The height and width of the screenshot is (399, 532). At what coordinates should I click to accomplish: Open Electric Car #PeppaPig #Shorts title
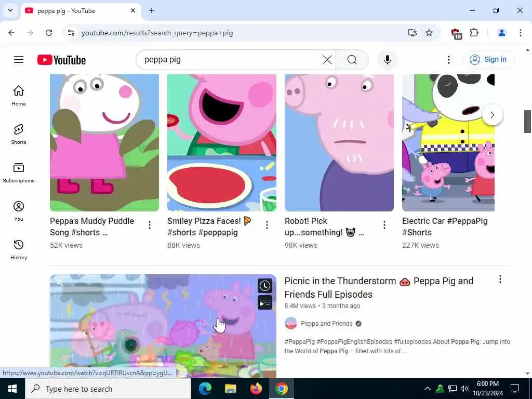click(445, 227)
